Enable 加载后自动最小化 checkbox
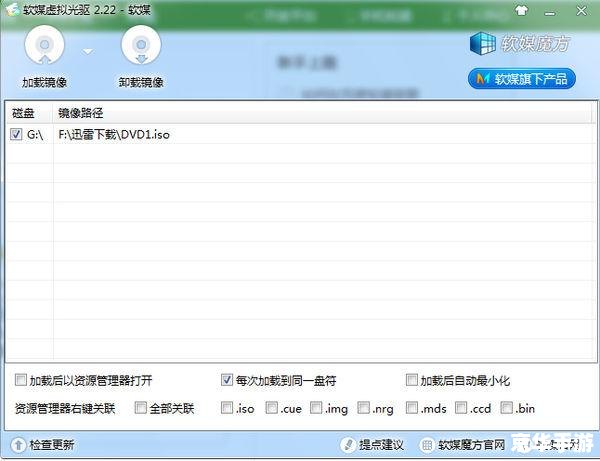Screen dimensions: 600x461 412,380
